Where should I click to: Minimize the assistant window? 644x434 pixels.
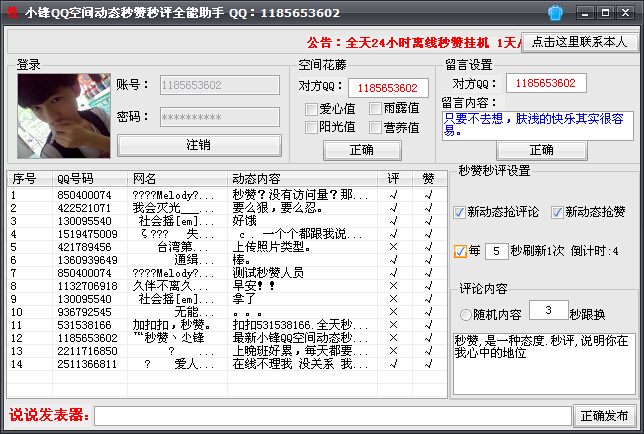click(583, 13)
